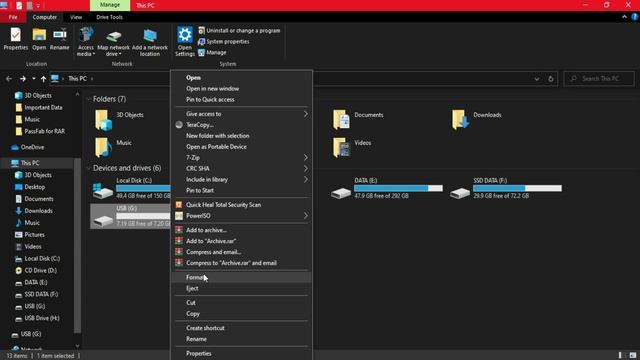Select Compress and email... entry
This screenshot has width=640, height=360.
click(x=242, y=252)
